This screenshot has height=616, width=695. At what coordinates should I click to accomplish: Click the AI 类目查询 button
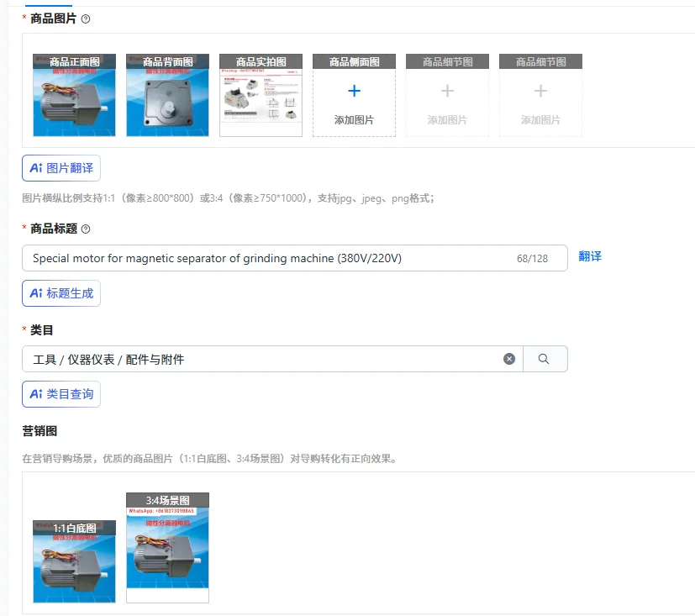click(61, 394)
